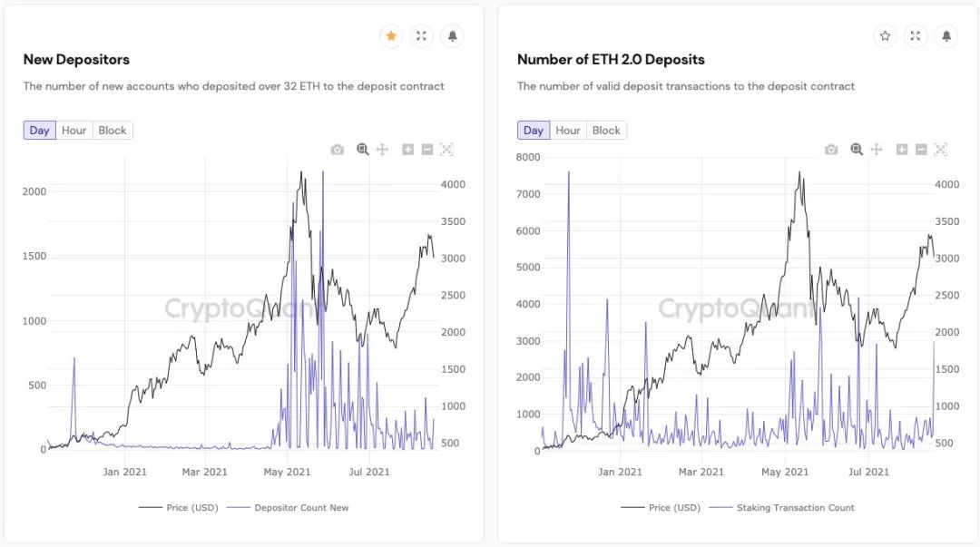Screen dimensions: 980x547
Task: Expand New Depositors chart to fullscreen
Action: coord(421,35)
